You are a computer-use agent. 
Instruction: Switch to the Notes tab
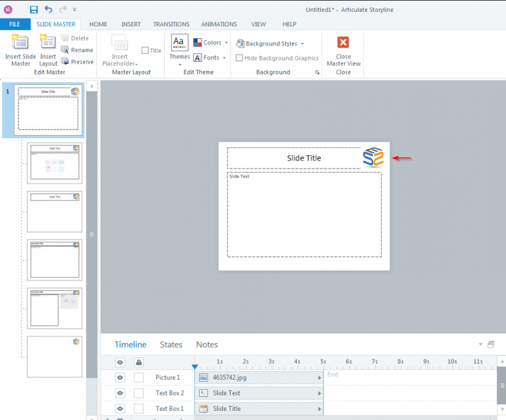[x=207, y=344]
